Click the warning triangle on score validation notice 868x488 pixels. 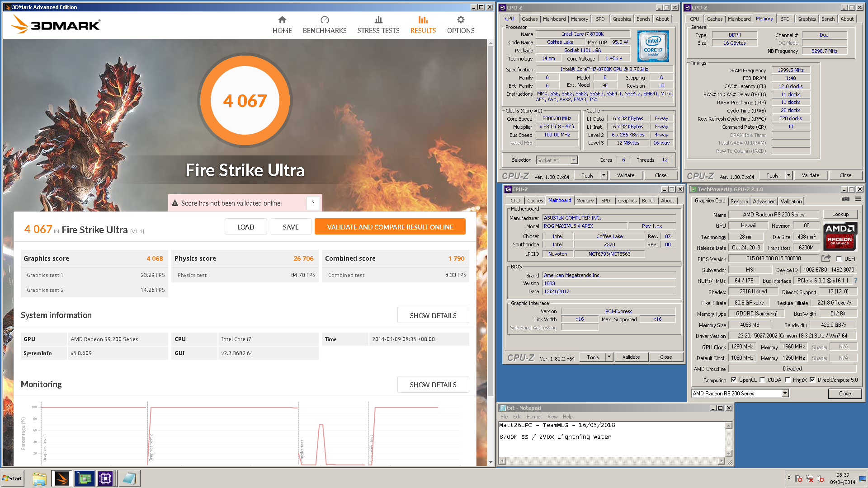(175, 203)
